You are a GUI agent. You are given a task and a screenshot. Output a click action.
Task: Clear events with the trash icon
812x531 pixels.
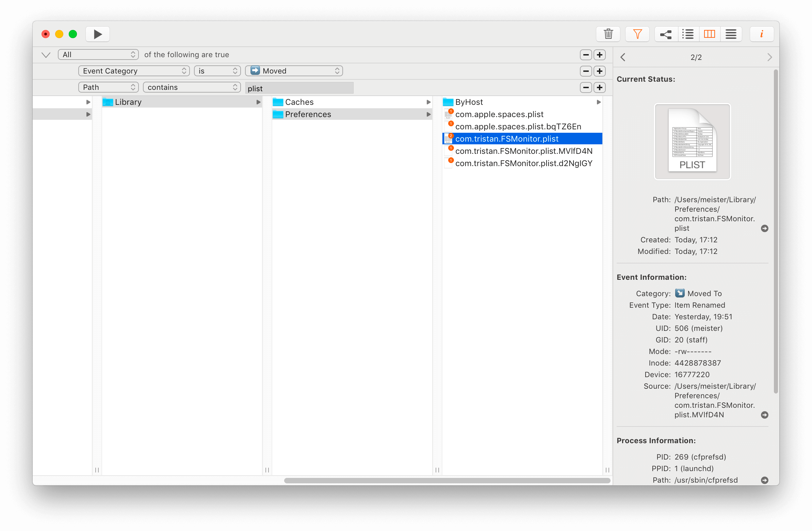point(608,34)
